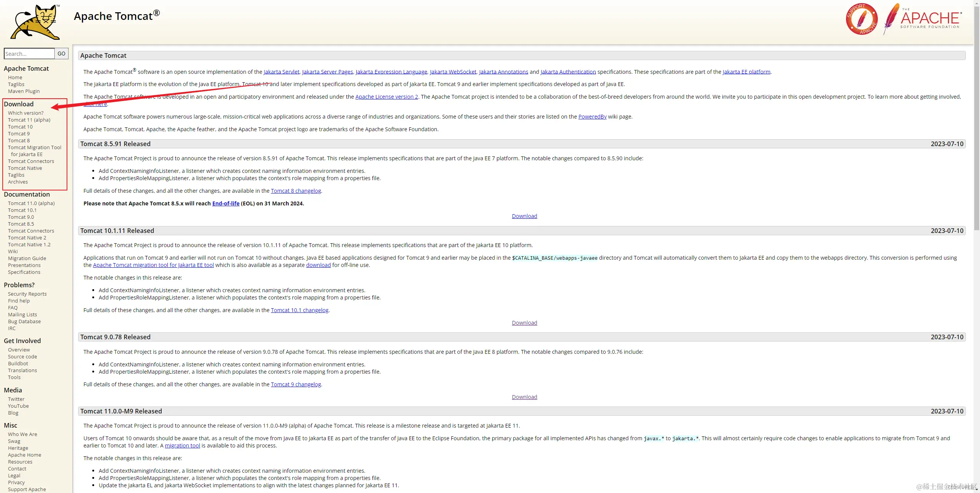Click Download link under Tomcat 10.1.11
The height and width of the screenshot is (493, 980).
pos(524,323)
